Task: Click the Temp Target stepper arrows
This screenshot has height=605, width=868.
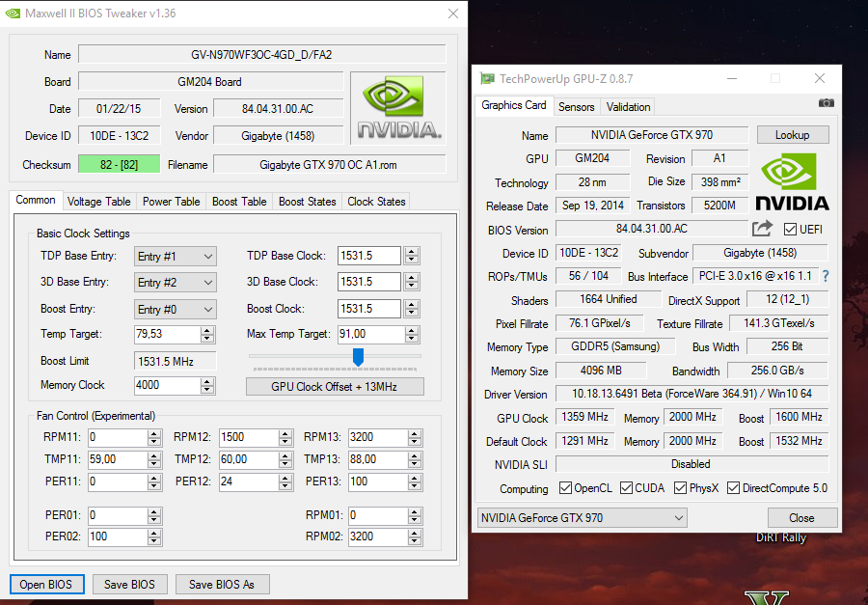Action: (x=207, y=334)
